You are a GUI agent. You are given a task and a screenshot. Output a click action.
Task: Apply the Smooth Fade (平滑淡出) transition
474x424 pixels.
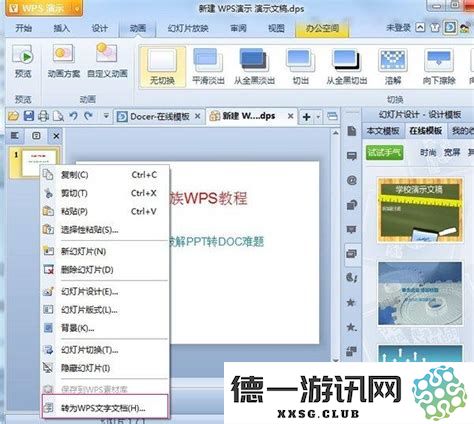click(208, 67)
